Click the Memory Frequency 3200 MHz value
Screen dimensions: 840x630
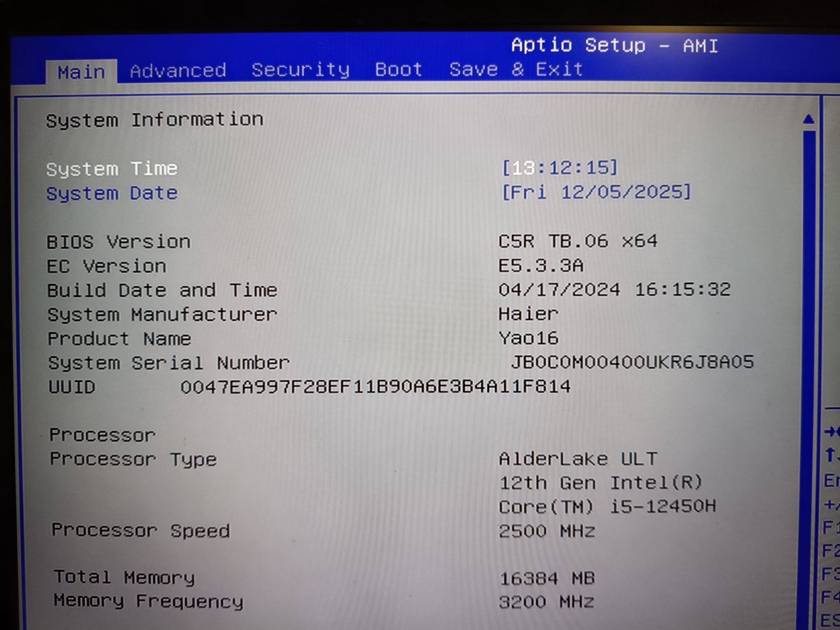546,602
